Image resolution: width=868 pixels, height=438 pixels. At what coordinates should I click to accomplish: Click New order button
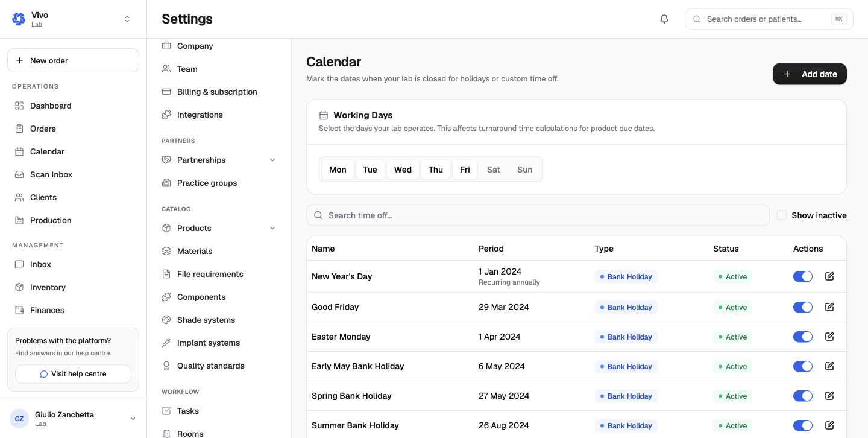click(73, 60)
